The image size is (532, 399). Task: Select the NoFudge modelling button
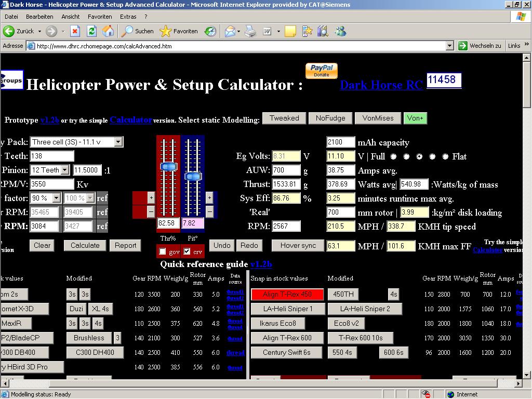[330, 118]
